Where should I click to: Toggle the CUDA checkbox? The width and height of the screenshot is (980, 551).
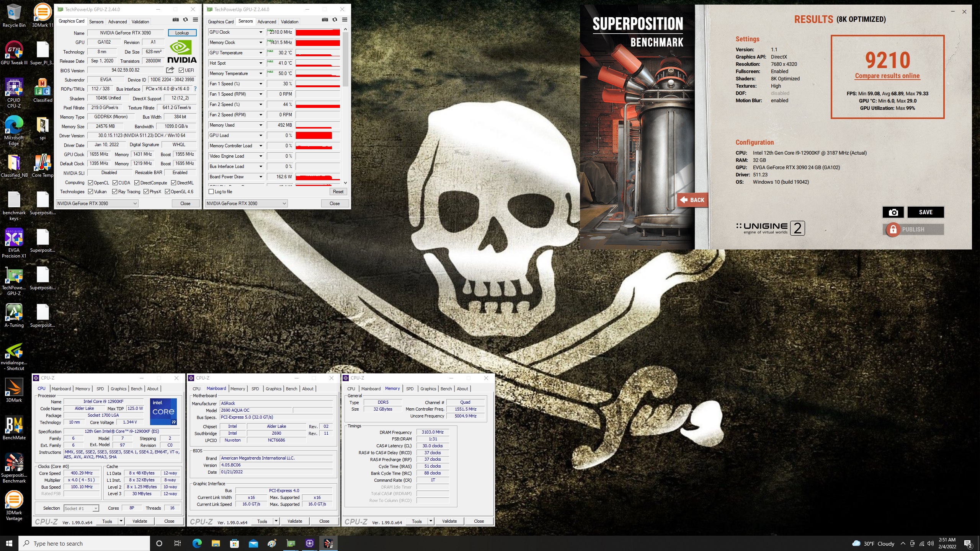point(115,183)
